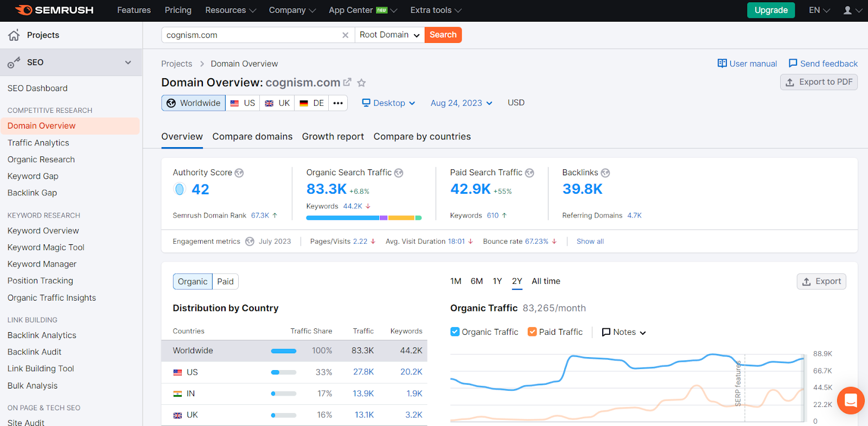
Task: Click the Upgrade button
Action: 771,10
